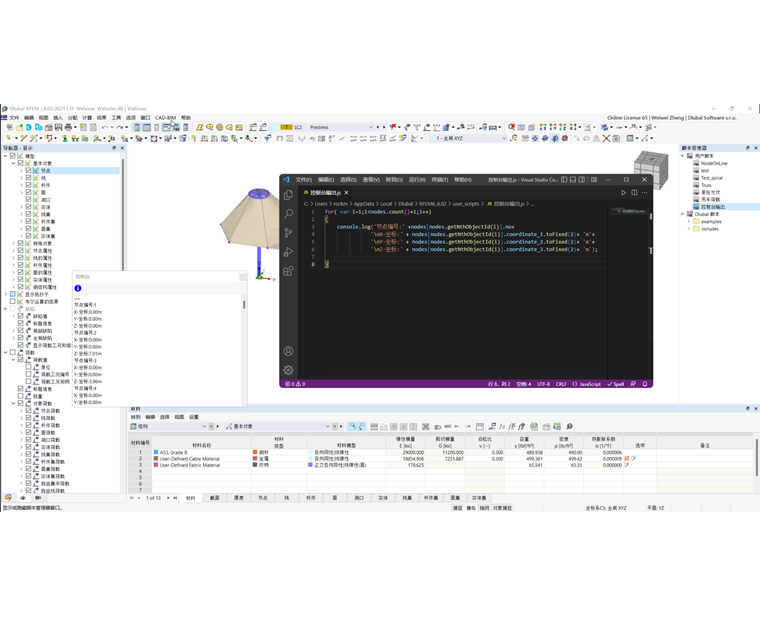Expand the 节点 tree node
The height and width of the screenshot is (617, 760).
pos(21,171)
